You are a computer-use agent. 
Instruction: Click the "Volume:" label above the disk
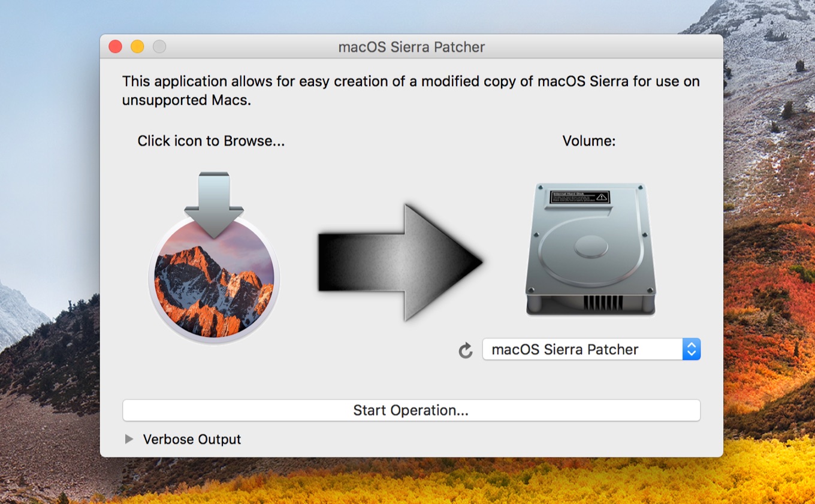pos(588,141)
